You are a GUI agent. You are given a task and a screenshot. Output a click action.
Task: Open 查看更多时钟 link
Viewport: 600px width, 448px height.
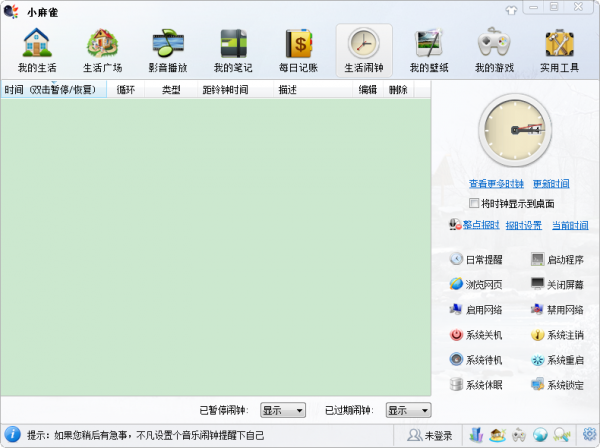point(496,184)
